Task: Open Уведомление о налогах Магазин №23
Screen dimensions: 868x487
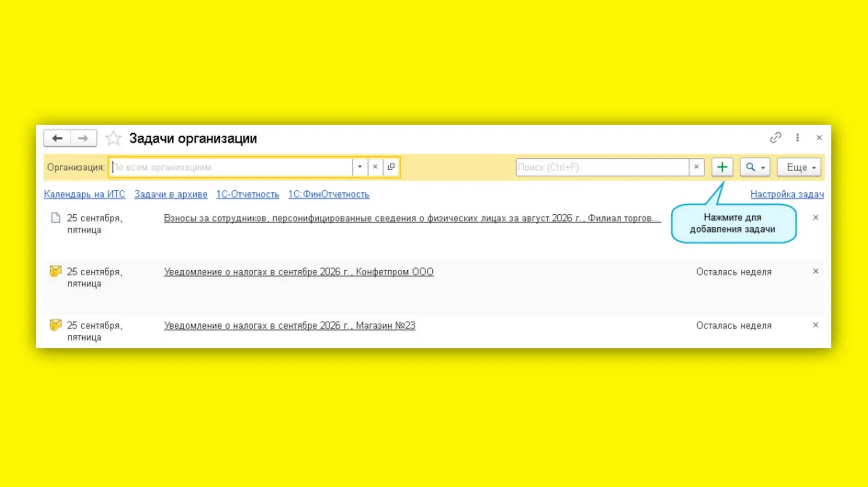Action: (x=290, y=326)
